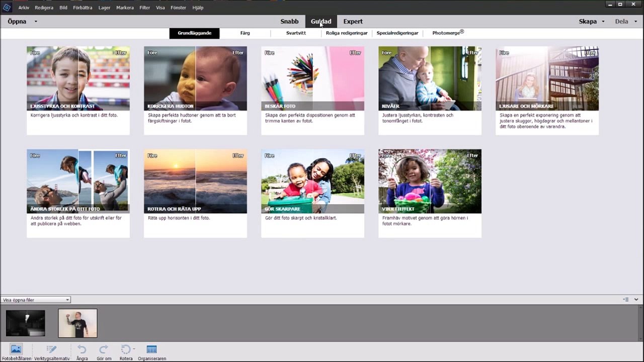The width and height of the screenshot is (644, 362).
Task: Select the Färg category tab
Action: pos(245,33)
